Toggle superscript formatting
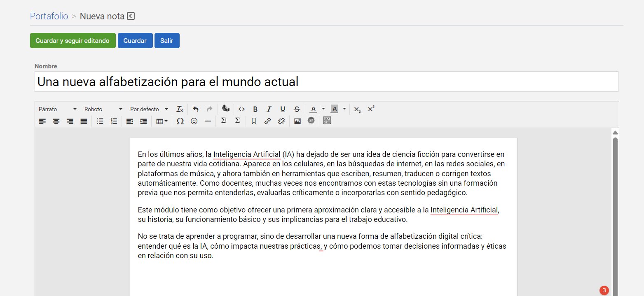Image resolution: width=644 pixels, height=296 pixels. click(371, 109)
